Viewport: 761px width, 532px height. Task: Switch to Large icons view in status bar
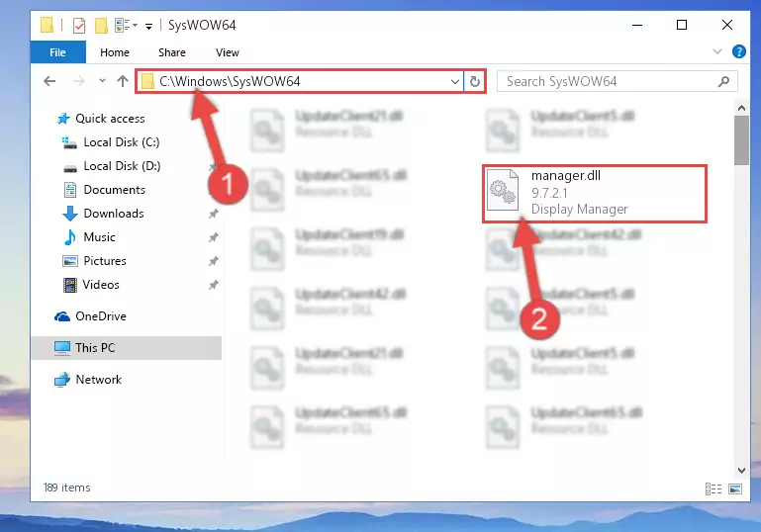click(735, 488)
